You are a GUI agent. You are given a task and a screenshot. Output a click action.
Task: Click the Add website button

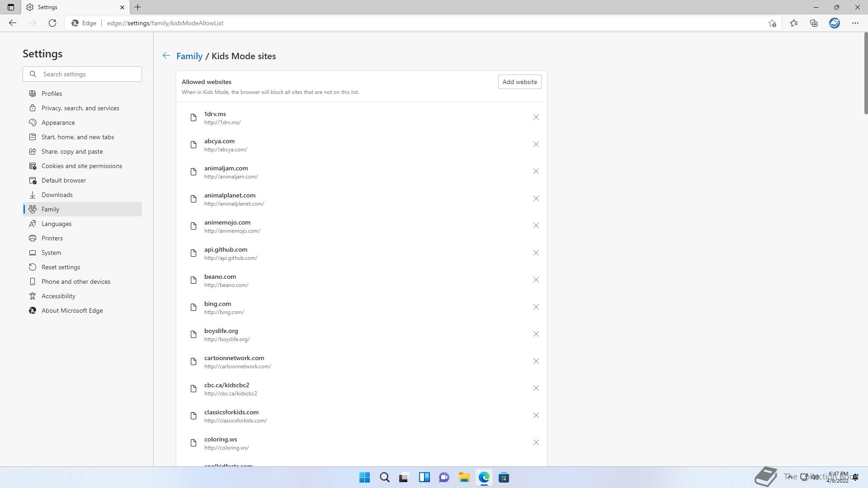click(519, 82)
